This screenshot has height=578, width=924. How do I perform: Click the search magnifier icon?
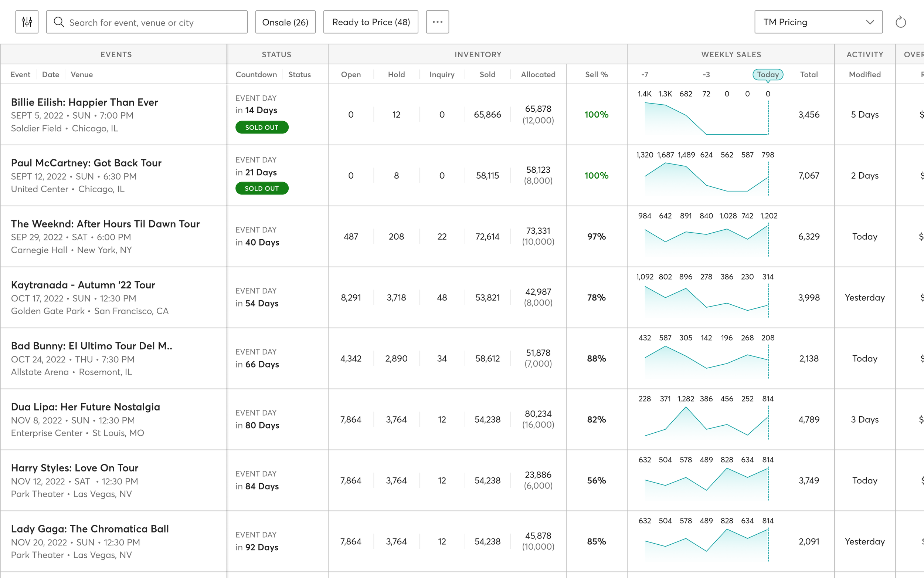(59, 22)
